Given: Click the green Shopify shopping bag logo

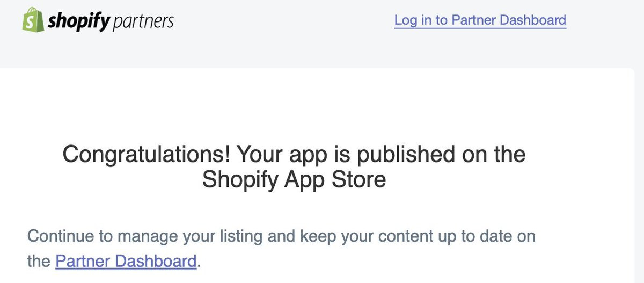Looking at the screenshot, I should 33,19.
